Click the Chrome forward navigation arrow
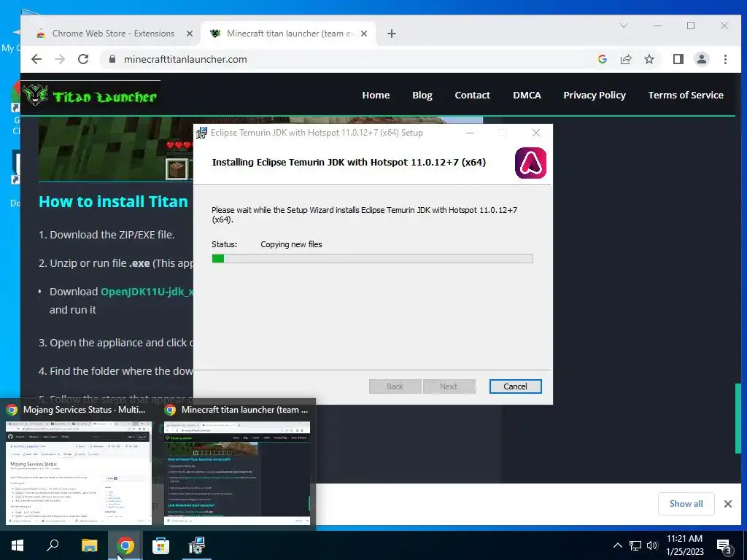Image resolution: width=747 pixels, height=560 pixels. 60,60
